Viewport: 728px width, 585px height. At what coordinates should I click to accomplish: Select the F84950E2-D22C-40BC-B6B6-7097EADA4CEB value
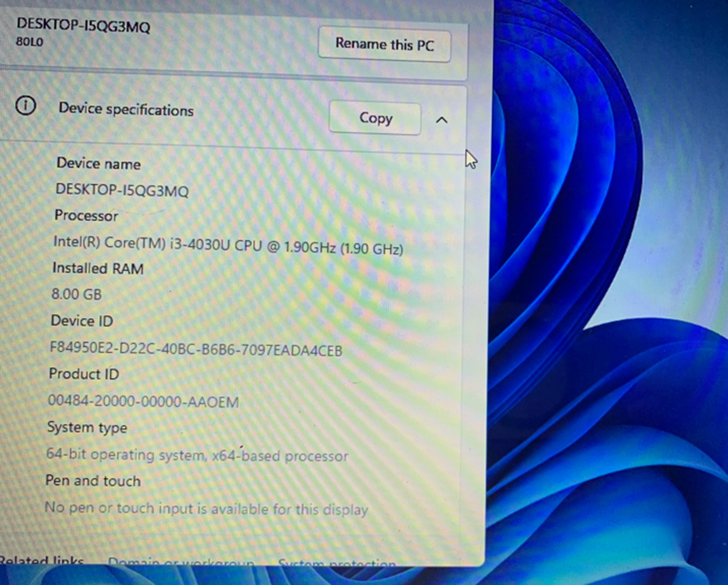pos(196,349)
